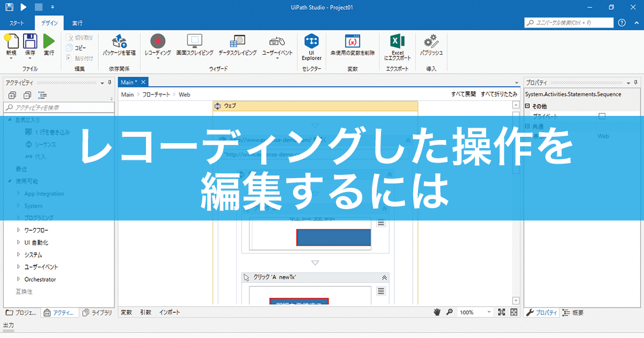Open the quick access toolbar dropdown
Screen dimensions: 644x338
[52, 8]
